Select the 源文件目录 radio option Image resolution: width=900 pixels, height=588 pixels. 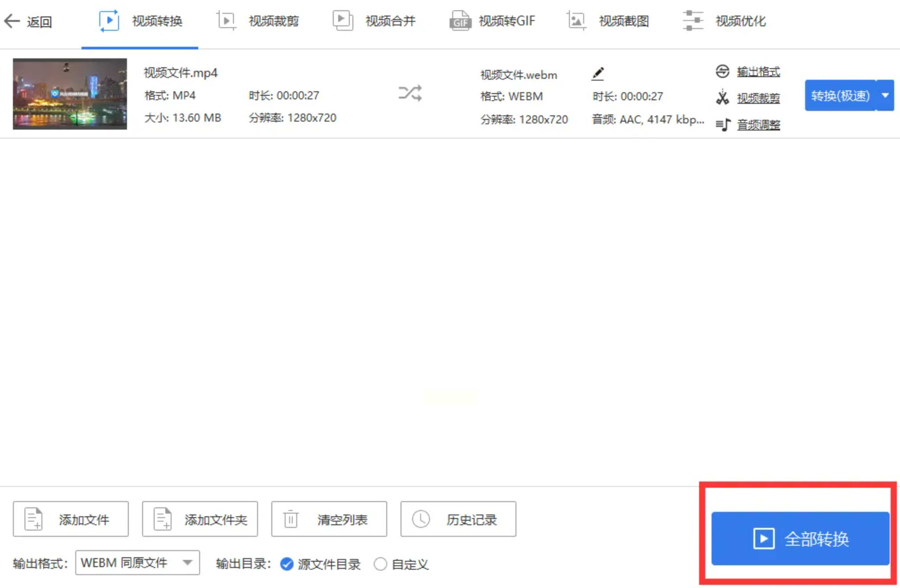[x=287, y=564]
